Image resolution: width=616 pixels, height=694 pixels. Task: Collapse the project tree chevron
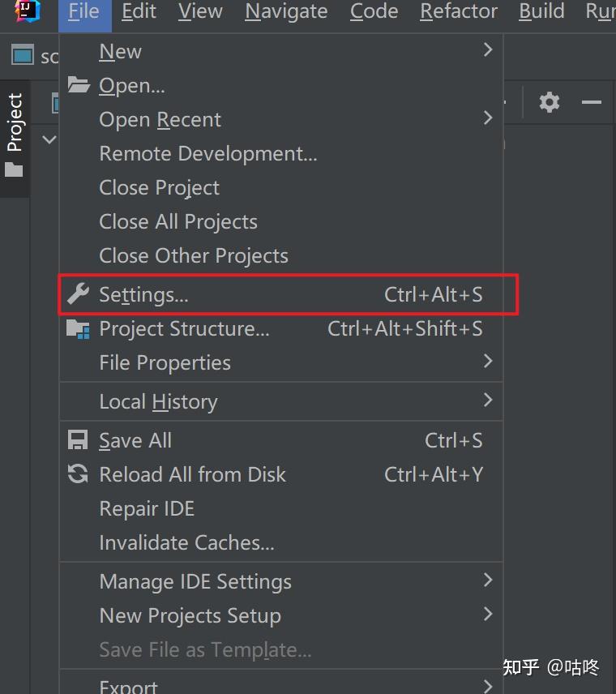pyautogui.click(x=49, y=139)
